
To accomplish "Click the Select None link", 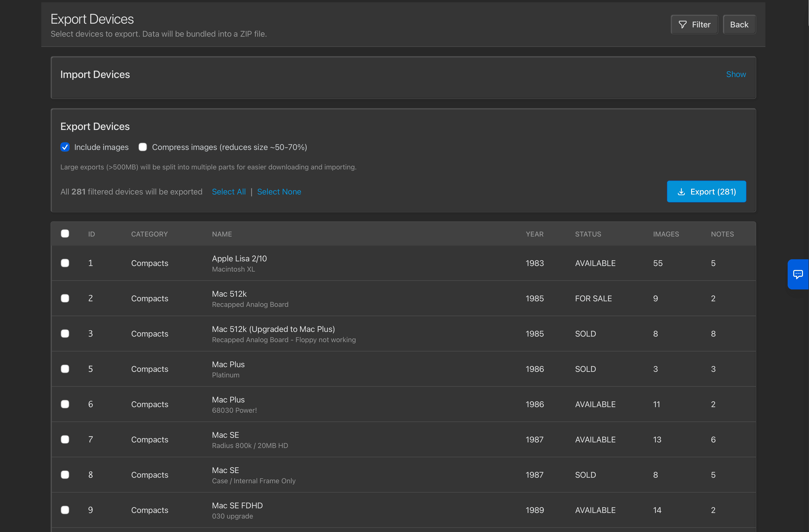I will coord(279,192).
